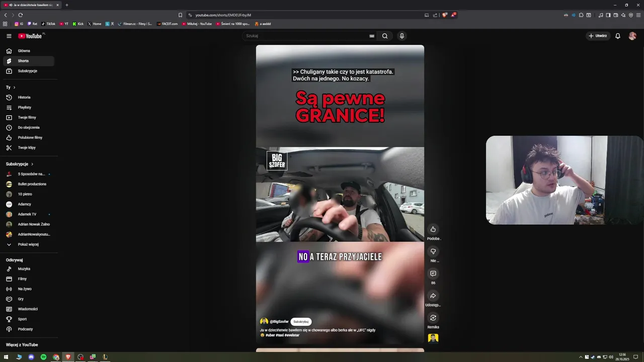Open Bullet productions channel
The height and width of the screenshot is (362, 644).
point(28,184)
